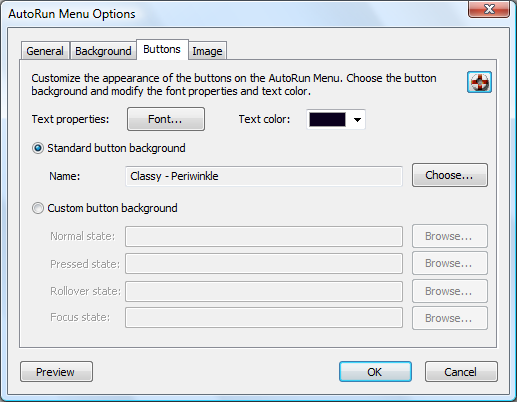Click Browse... beside Pressed state

pos(450,263)
